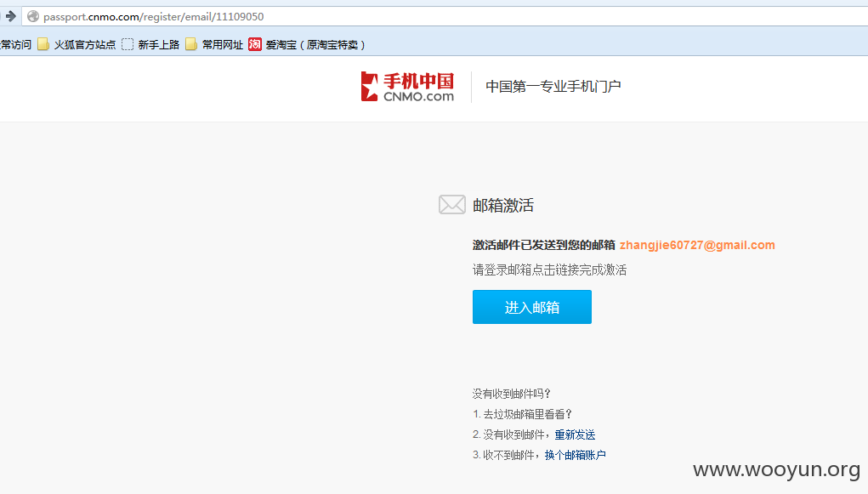Click the 重新发送 link
The image size is (868, 494).
pyautogui.click(x=576, y=434)
